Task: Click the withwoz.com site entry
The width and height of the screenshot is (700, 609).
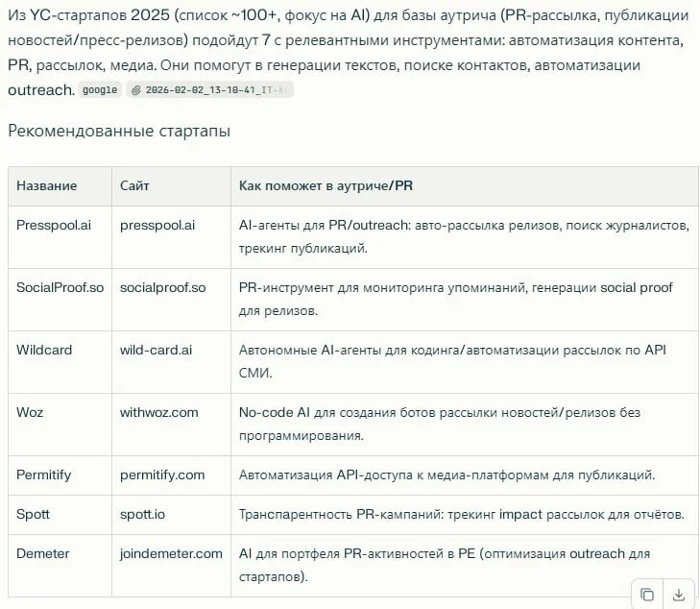Action: [x=159, y=412]
